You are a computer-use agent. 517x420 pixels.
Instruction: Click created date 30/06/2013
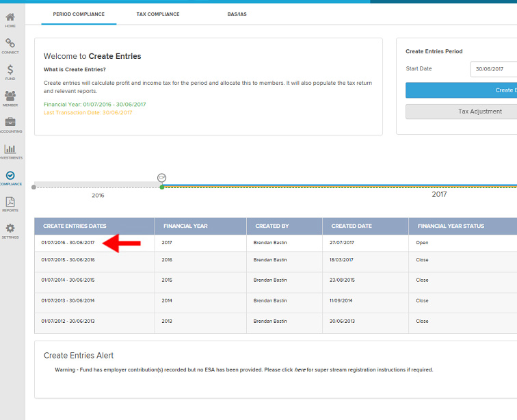[342, 321]
